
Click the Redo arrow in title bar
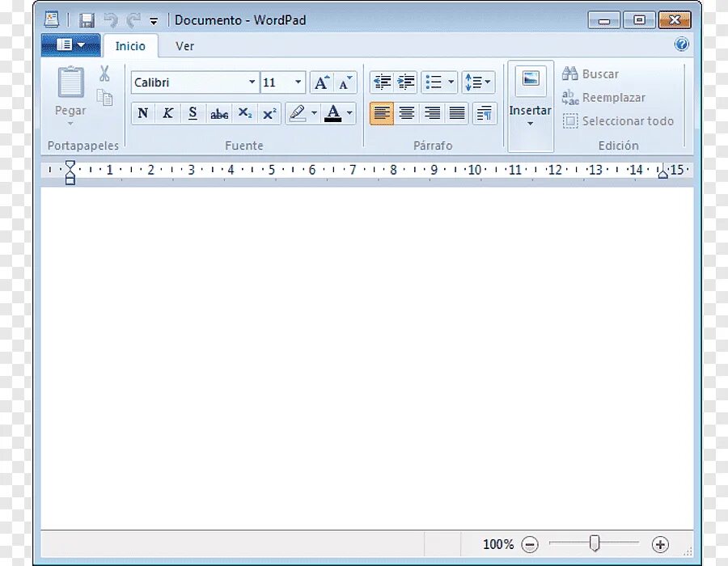(x=133, y=20)
